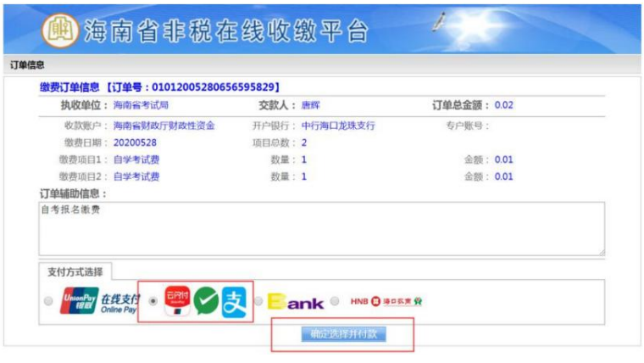Click the first 自学考试费 item
Viewport: 644px width, 363px height.
click(136, 159)
